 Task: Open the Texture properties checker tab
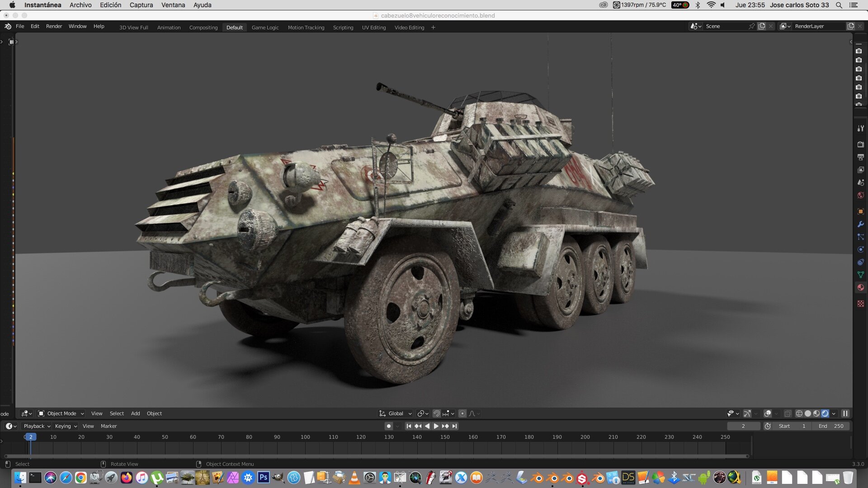[x=860, y=304]
